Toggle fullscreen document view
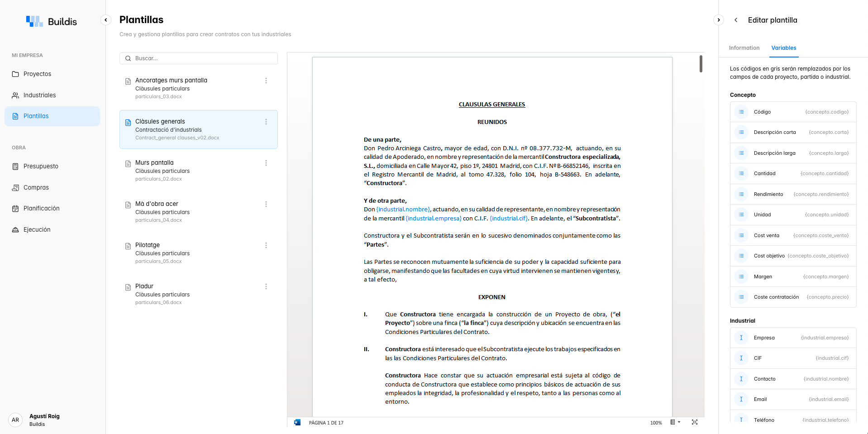Image resolution: width=868 pixels, height=434 pixels. coord(695,422)
